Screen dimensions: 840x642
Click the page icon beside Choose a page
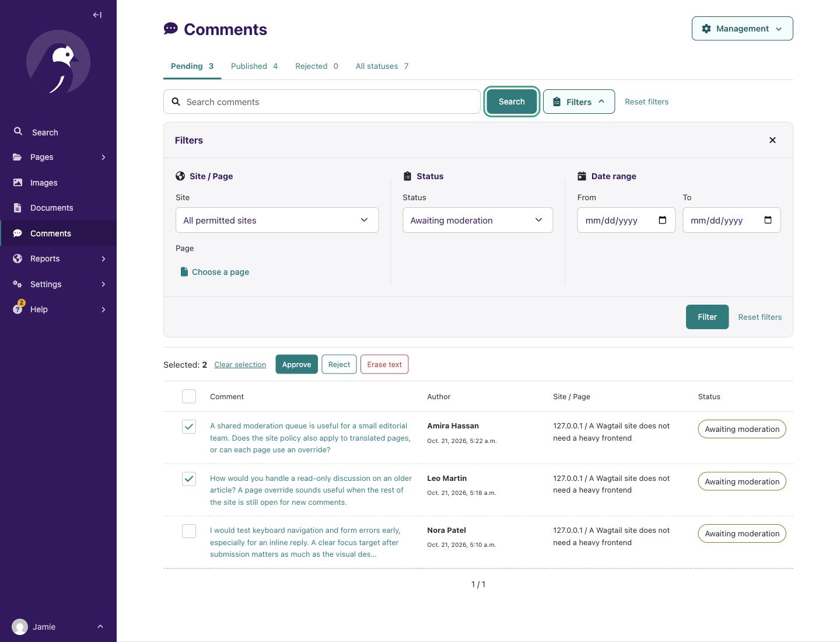[x=184, y=272]
